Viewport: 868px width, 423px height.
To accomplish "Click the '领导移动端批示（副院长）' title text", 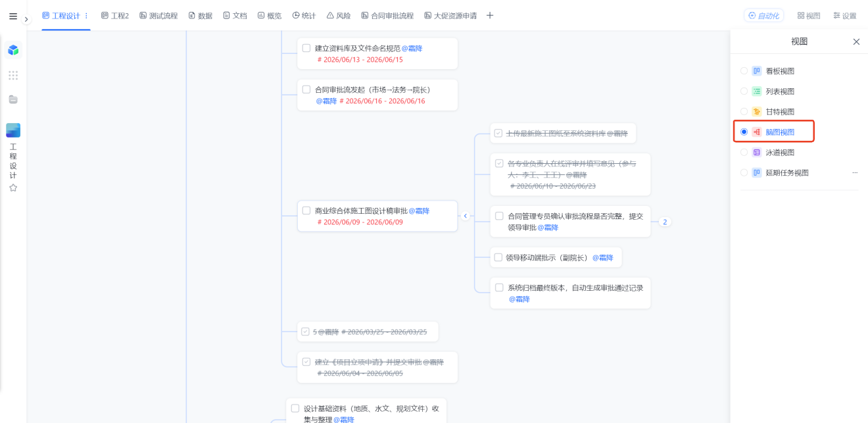I will pyautogui.click(x=547, y=258).
